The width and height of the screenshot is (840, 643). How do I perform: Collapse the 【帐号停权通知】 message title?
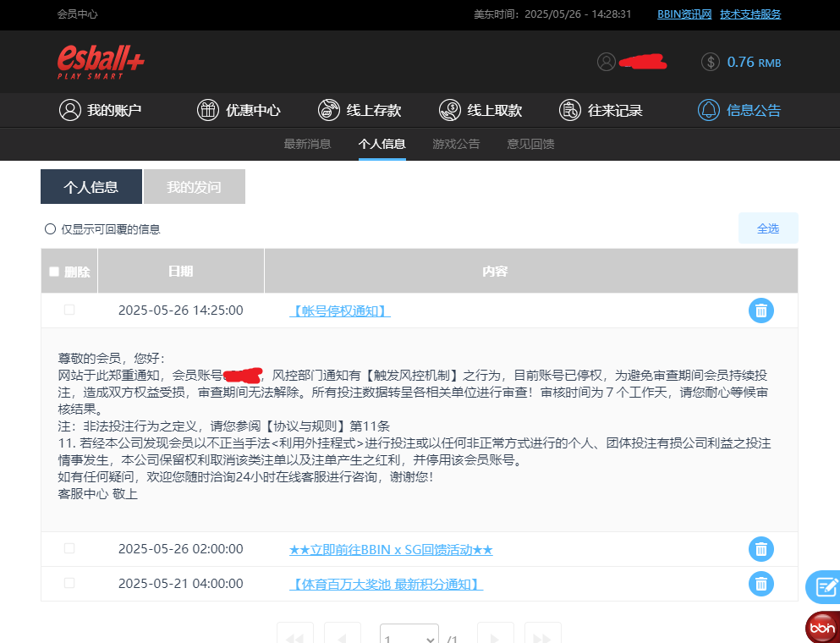(339, 311)
